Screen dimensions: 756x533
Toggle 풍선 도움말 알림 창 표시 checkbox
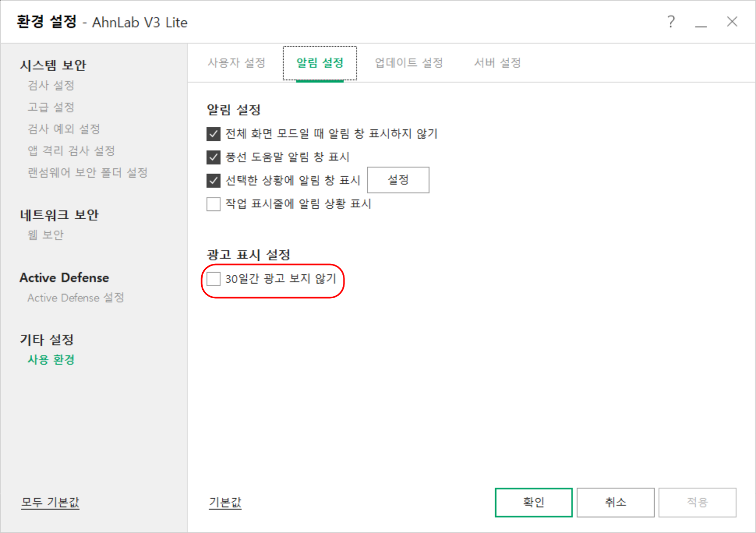214,157
